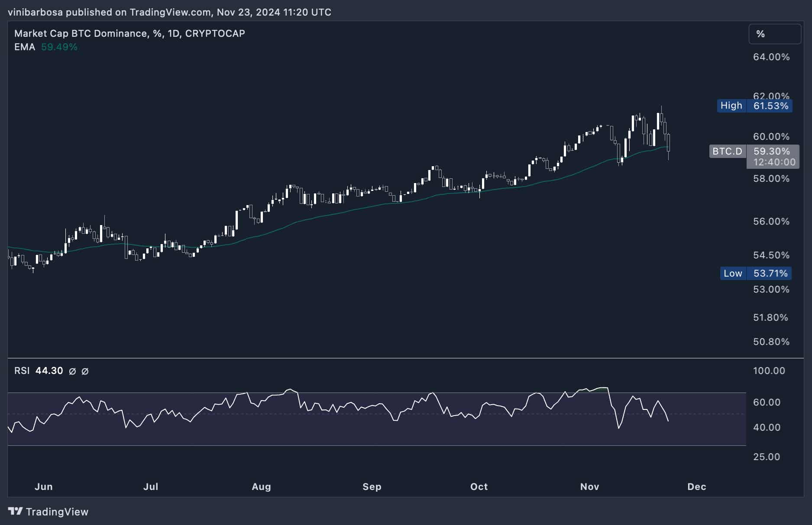This screenshot has width=812, height=525.
Task: Open the % scale unit box
Action: pos(775,34)
